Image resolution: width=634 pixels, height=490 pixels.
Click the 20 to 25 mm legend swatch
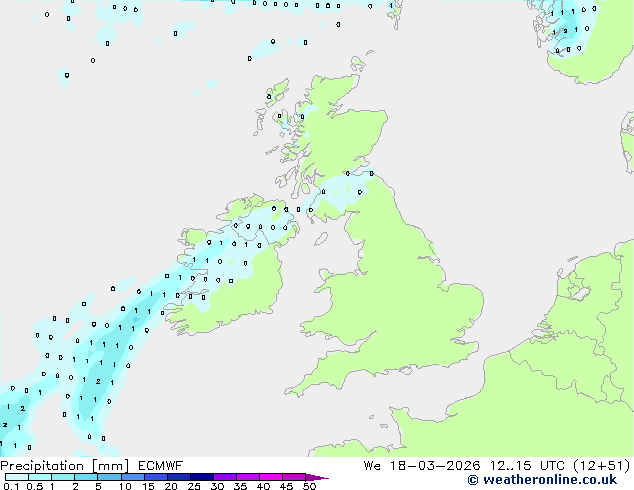pos(178,477)
